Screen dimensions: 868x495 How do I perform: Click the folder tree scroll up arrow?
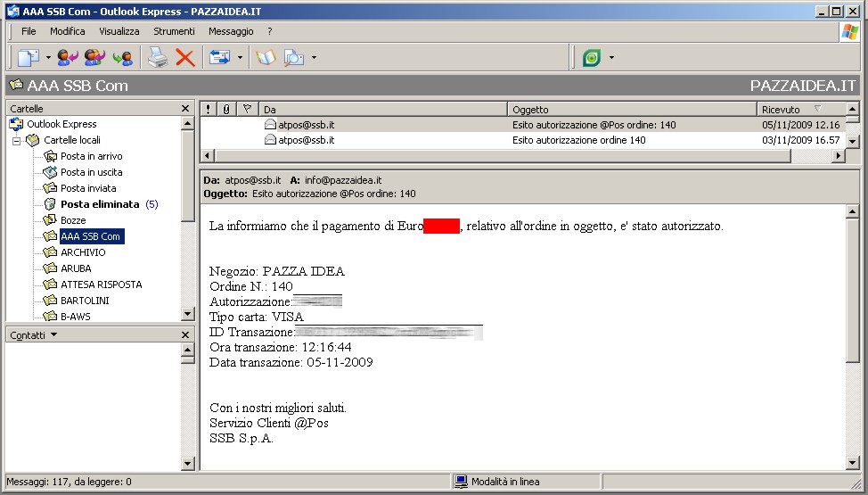tap(188, 124)
